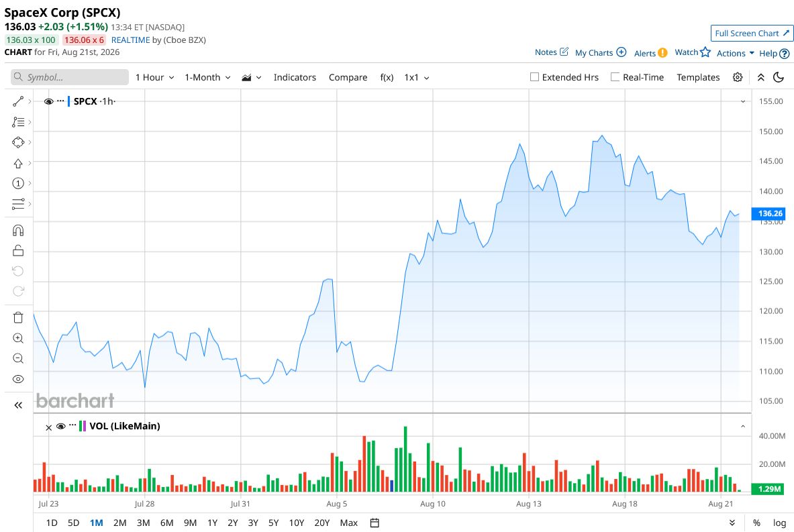Select the numbered annotation tool

pos(17,183)
